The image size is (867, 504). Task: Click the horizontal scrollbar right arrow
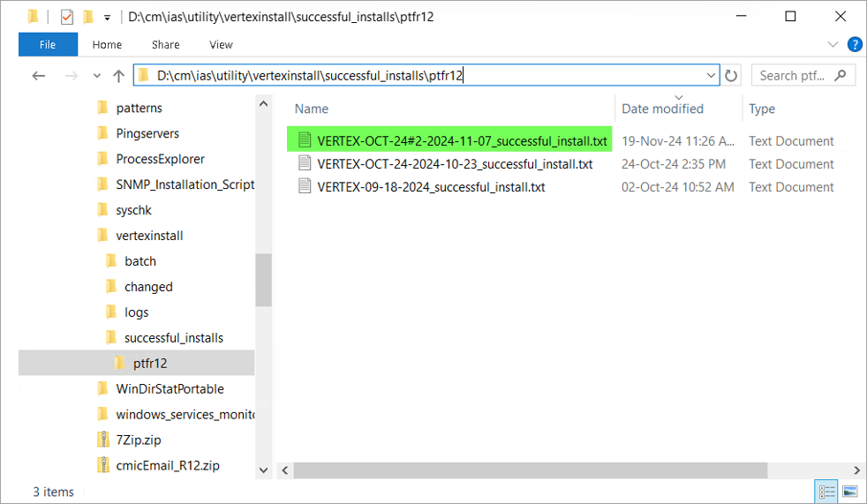point(856,470)
